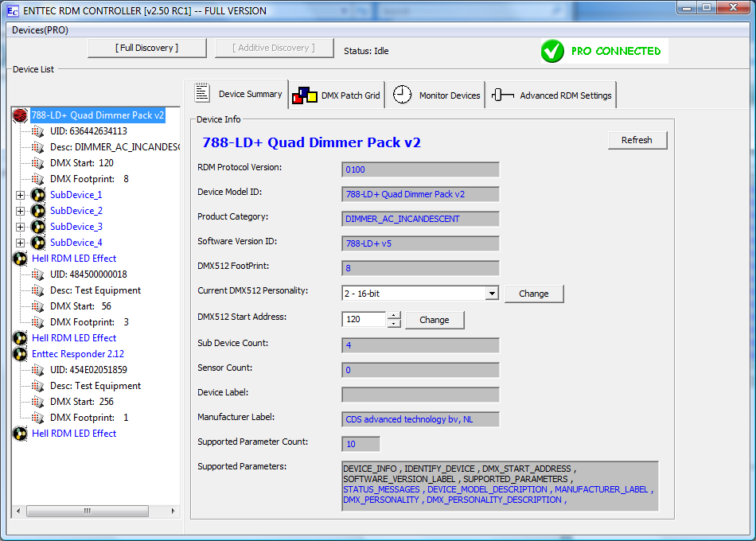Screen dimensions: 756x541
Task: Open the Devices(PRO) menu
Action: point(40,29)
